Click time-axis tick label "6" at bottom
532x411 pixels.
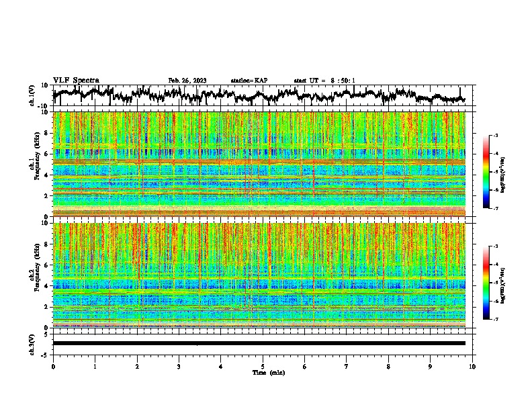(305, 367)
